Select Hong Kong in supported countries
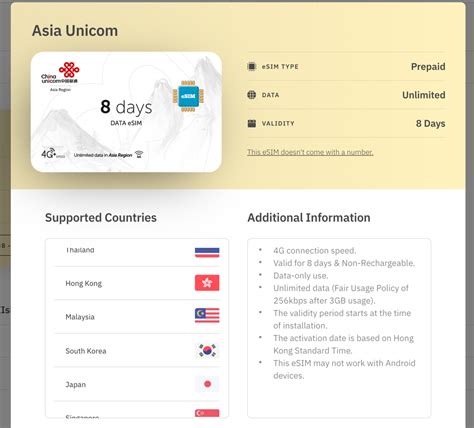474x428 pixels. pyautogui.click(x=137, y=283)
